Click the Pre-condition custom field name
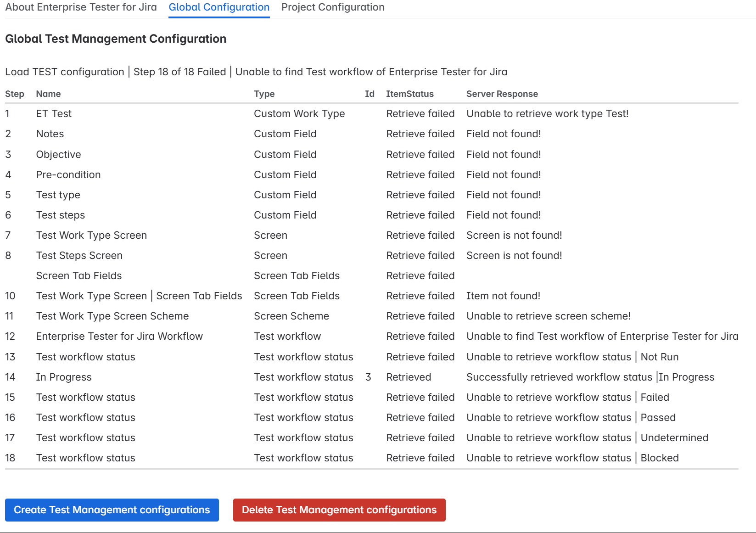The image size is (756, 533). point(68,175)
